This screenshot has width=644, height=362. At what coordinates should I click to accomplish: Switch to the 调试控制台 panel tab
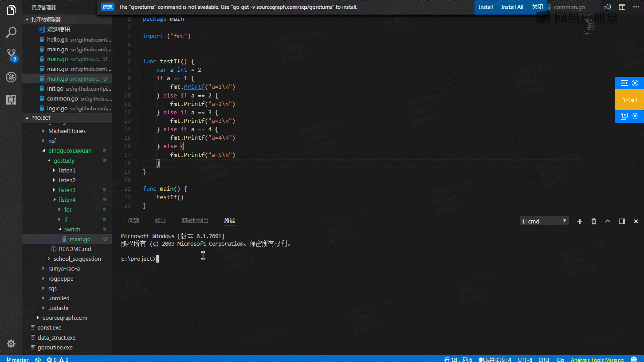point(195,221)
